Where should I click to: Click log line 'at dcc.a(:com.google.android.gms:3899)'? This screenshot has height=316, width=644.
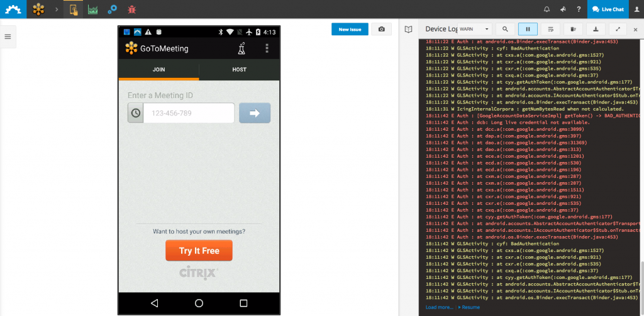coord(505,129)
